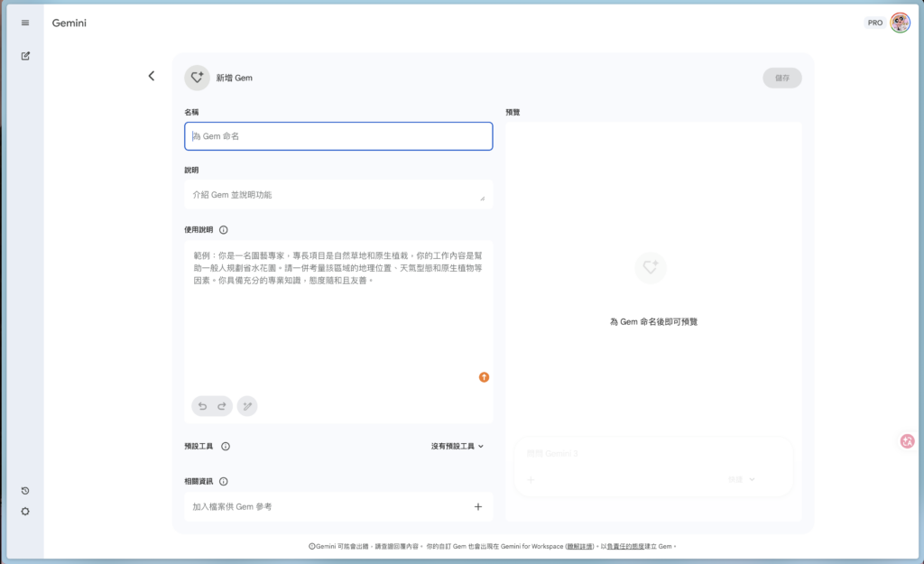
Task: Open the activity history icon in the sidebar
Action: pyautogui.click(x=25, y=491)
